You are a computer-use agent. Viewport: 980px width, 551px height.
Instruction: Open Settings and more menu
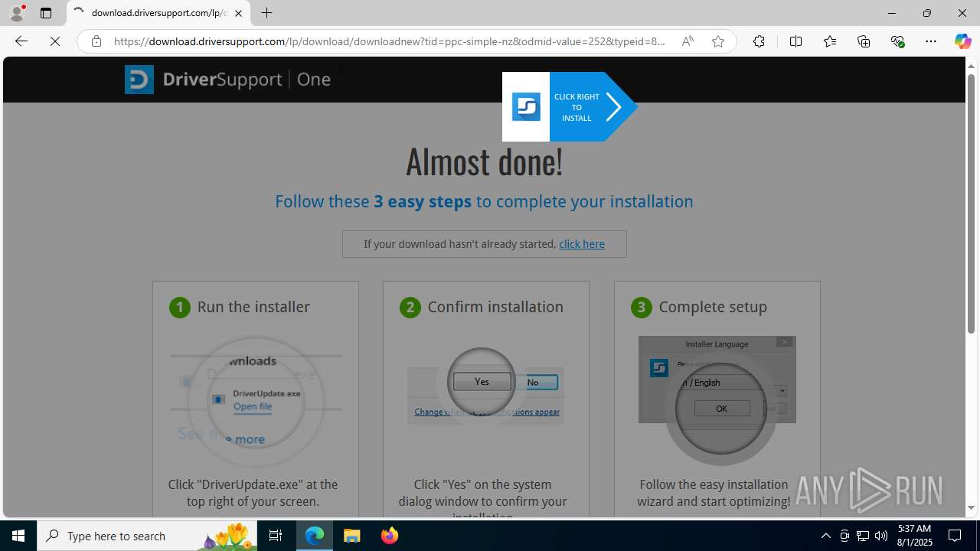click(x=931, y=41)
